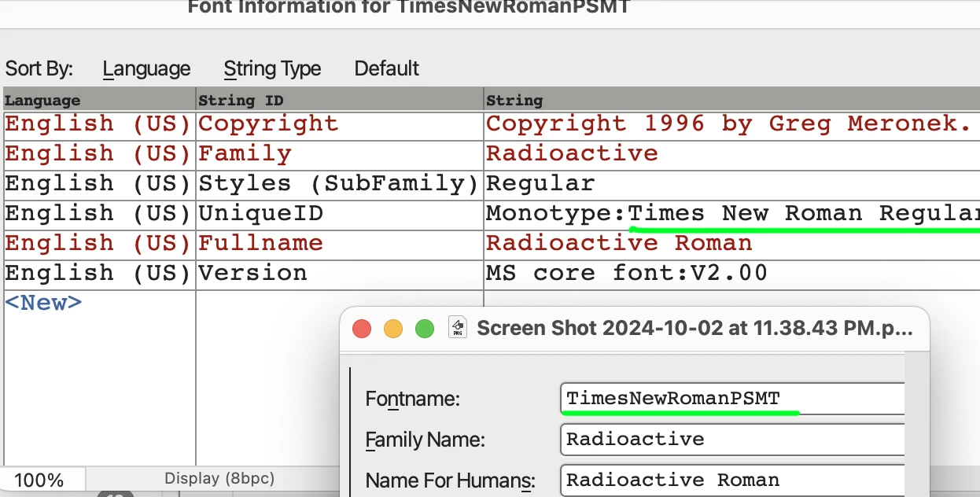The image size is (980, 497).
Task: Click the String ID column header
Action: tap(340, 100)
